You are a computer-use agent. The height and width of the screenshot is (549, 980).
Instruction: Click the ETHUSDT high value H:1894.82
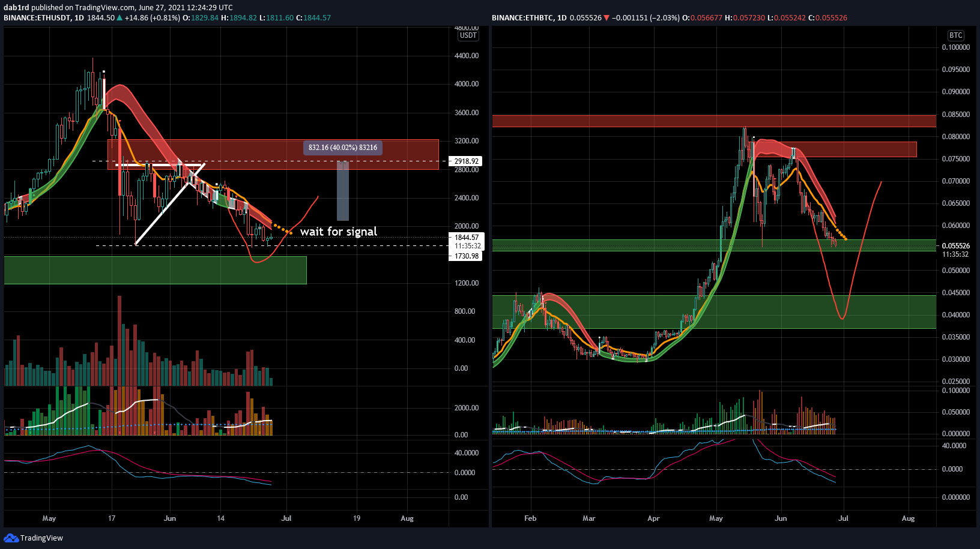239,18
